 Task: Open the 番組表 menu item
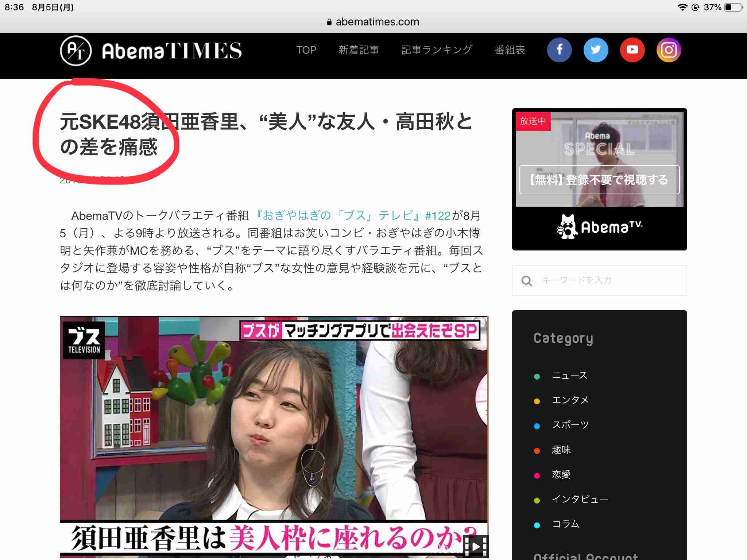point(510,50)
